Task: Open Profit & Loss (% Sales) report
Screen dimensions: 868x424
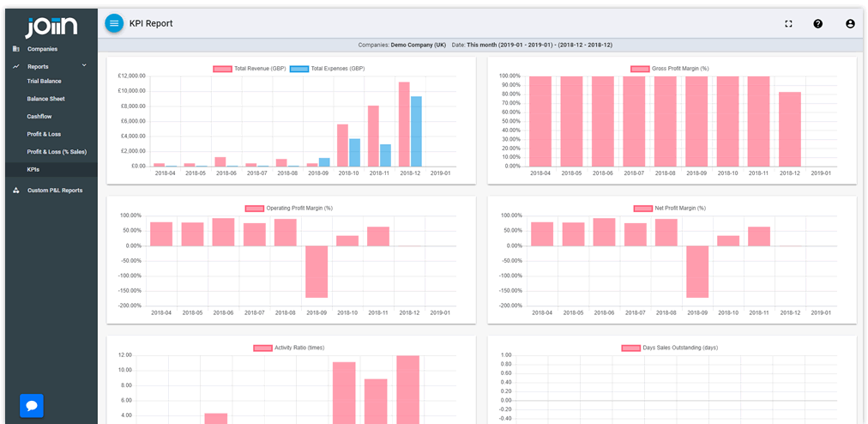Action: (x=57, y=152)
